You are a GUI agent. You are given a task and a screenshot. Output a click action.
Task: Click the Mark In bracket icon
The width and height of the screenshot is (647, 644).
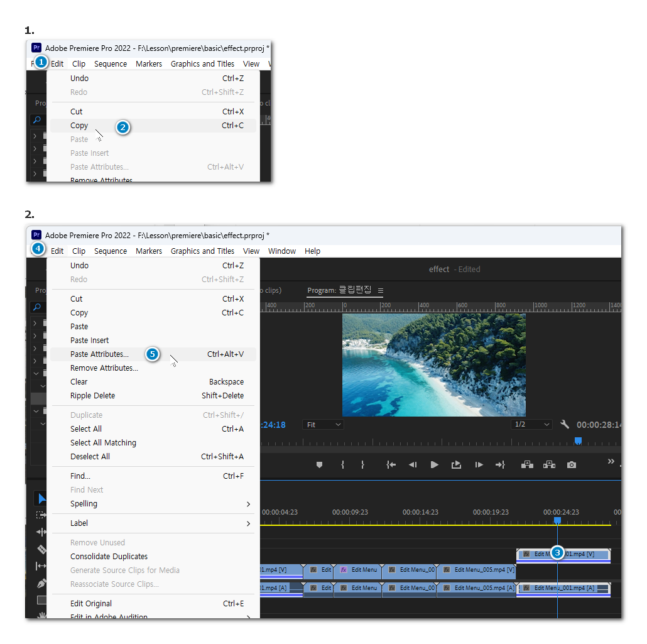pos(342,465)
